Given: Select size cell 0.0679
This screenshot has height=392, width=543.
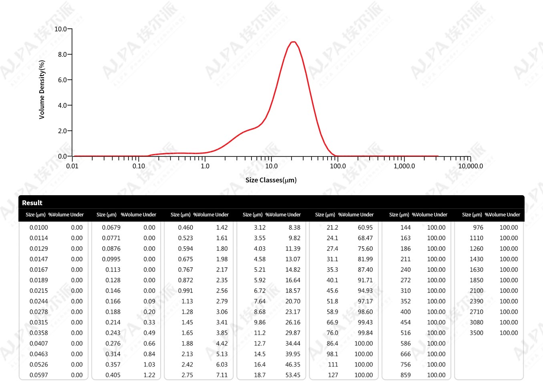Looking at the screenshot, I should click(111, 228).
